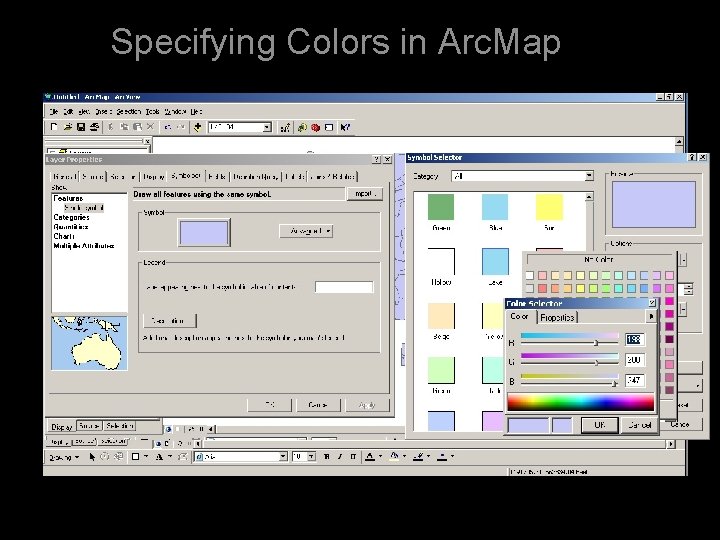Screen dimensions: 720x540
Task: Expand the fill color dropdown arrow
Action: coord(405,456)
